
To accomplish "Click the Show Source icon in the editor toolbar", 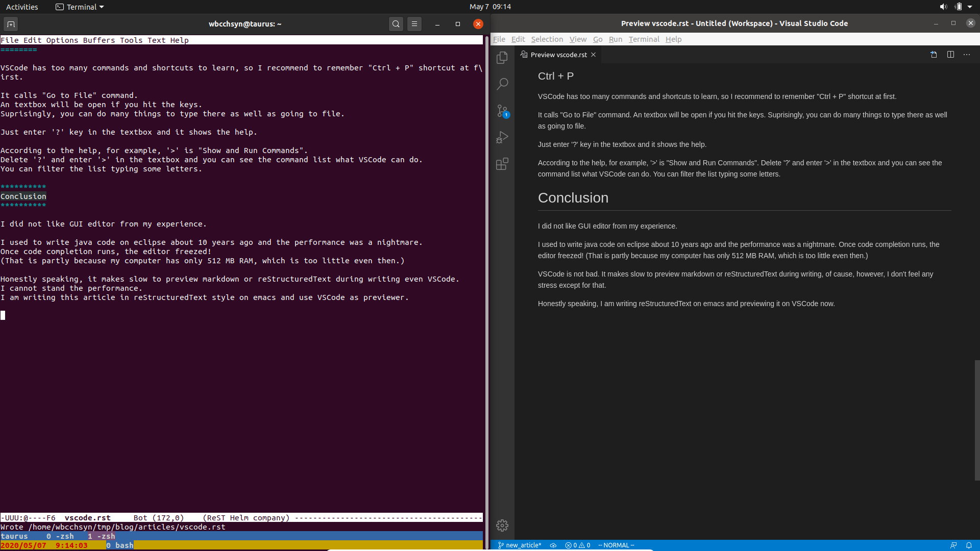I will click(x=934, y=55).
